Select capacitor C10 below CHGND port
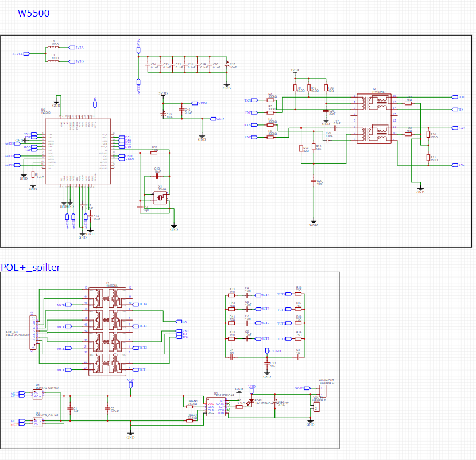 (x=267, y=363)
